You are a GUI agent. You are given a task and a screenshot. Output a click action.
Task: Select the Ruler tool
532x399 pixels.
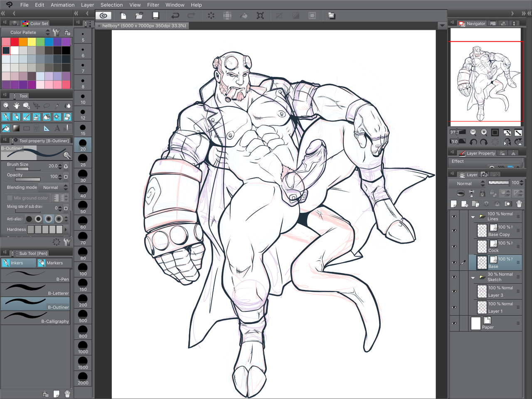coord(47,128)
